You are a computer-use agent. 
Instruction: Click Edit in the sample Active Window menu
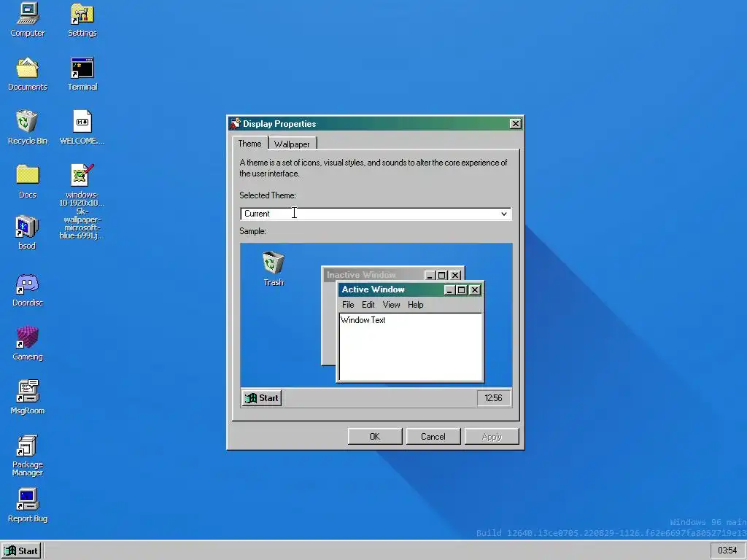coord(368,305)
